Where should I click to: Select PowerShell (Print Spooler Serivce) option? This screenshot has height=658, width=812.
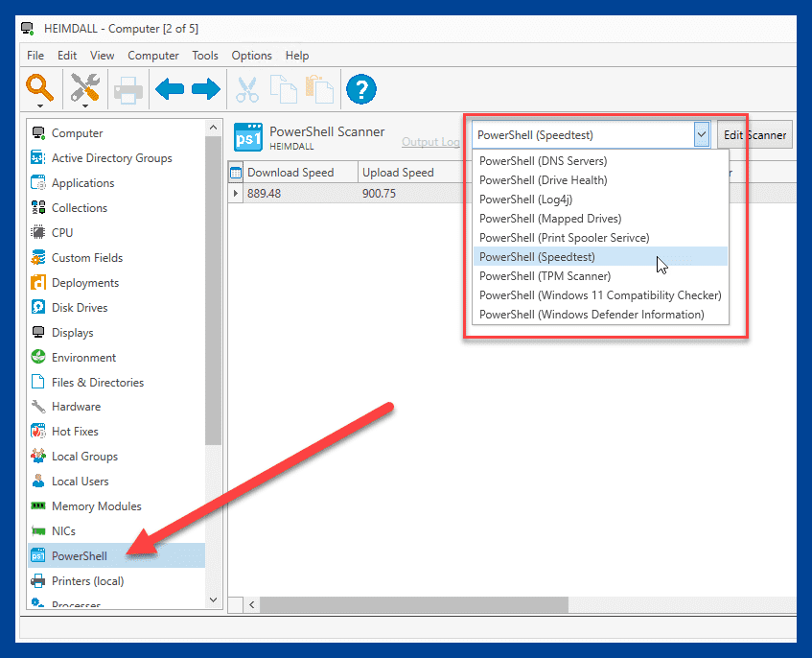[601, 238]
